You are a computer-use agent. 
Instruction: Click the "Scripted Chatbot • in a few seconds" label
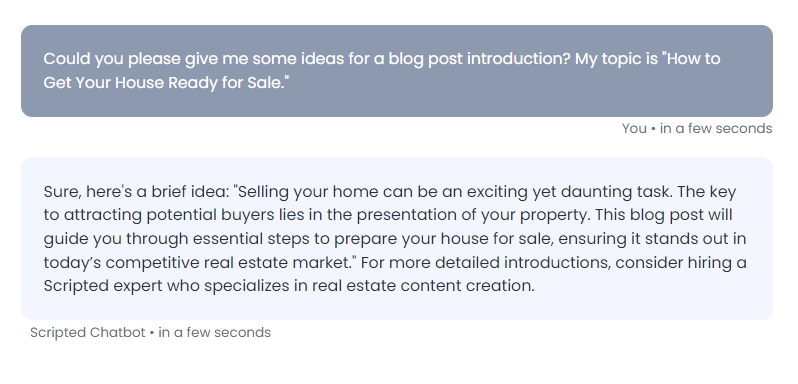tap(150, 333)
